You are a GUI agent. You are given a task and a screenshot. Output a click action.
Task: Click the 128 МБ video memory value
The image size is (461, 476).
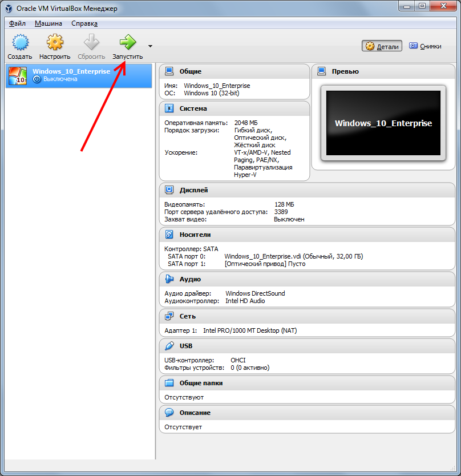coord(284,204)
